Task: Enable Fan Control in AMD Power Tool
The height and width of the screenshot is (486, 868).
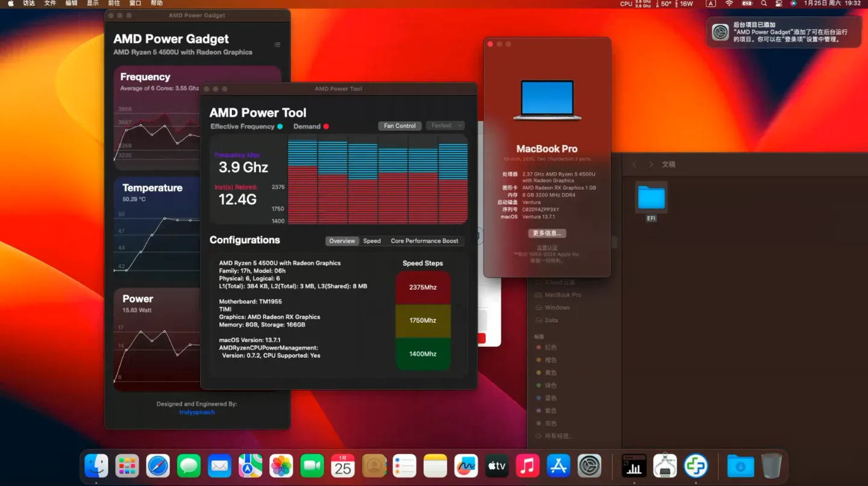Action: [399, 125]
